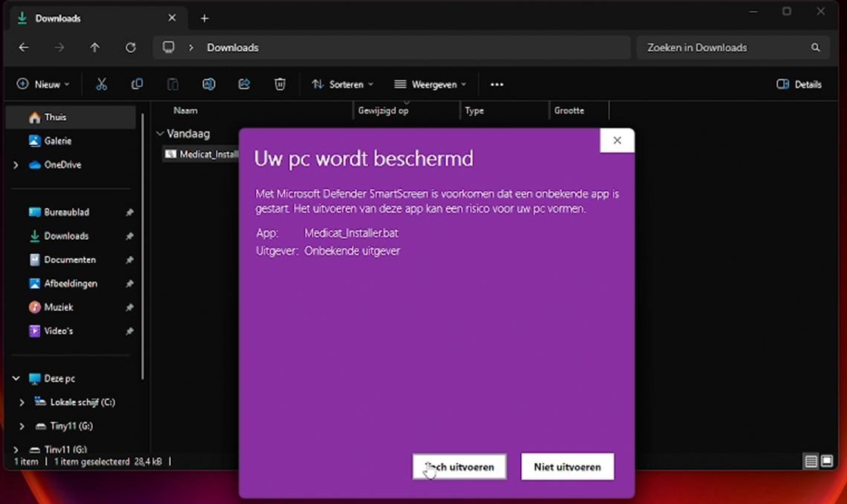This screenshot has height=504, width=847.
Task: Click the forward navigation arrow
Action: click(59, 48)
